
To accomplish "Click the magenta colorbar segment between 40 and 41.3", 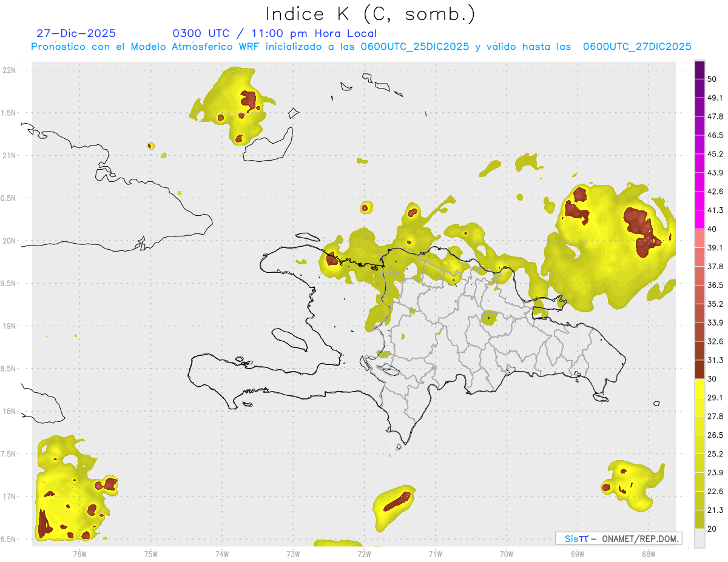I will pyautogui.click(x=699, y=219).
